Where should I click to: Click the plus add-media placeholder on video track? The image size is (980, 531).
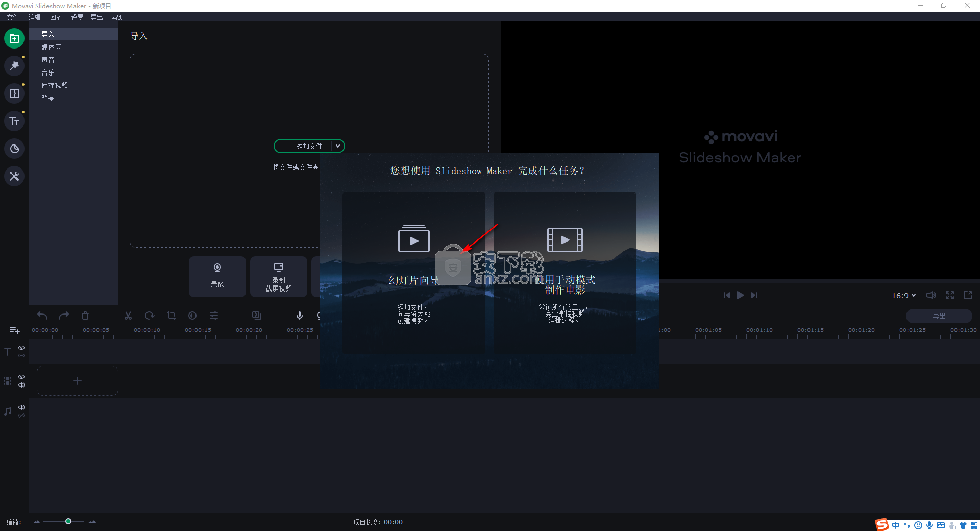pyautogui.click(x=78, y=381)
